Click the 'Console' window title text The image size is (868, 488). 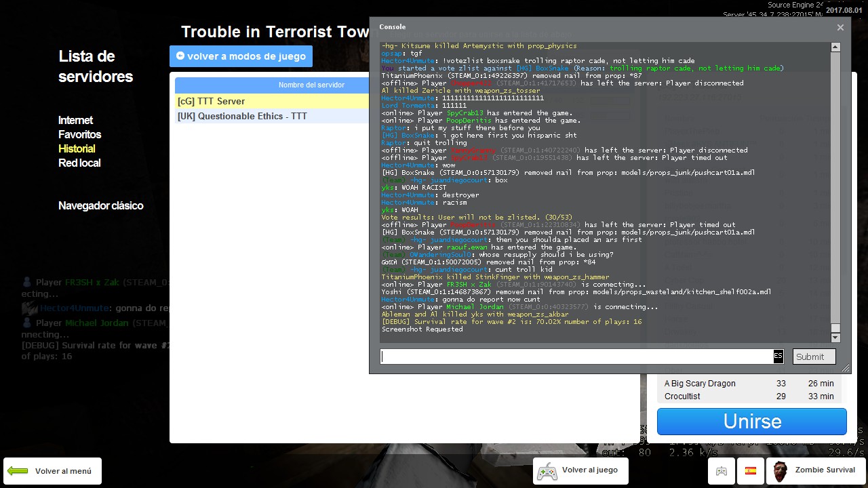tap(393, 27)
